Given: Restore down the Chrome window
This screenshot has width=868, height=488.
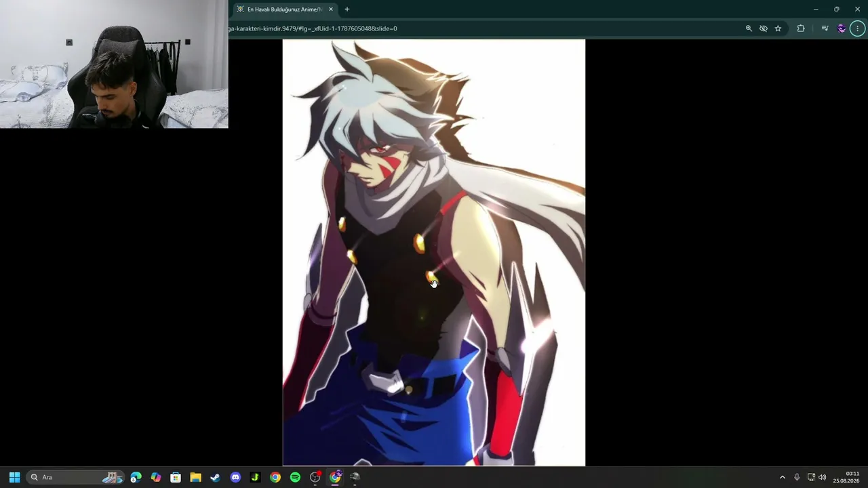Looking at the screenshot, I should (837, 9).
